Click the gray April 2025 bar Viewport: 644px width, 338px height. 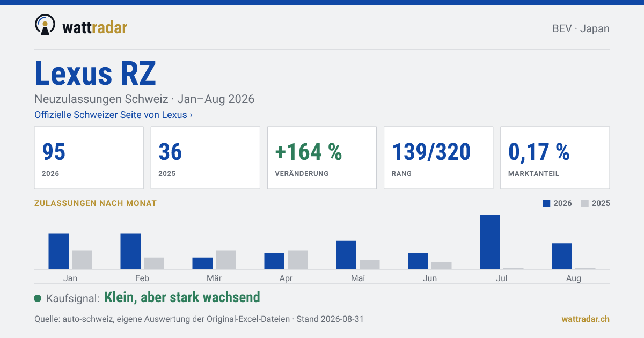point(298,260)
